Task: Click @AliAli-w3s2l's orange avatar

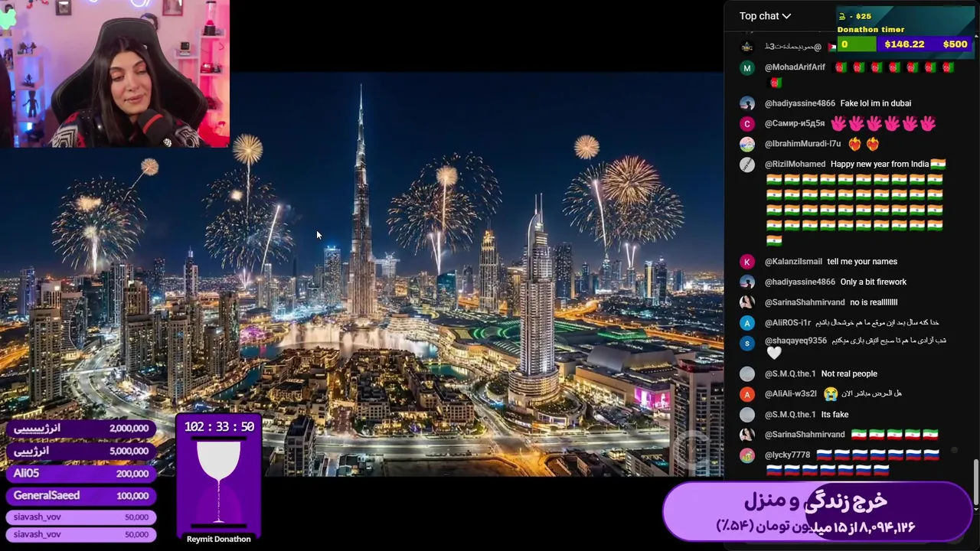Action: [x=747, y=394]
